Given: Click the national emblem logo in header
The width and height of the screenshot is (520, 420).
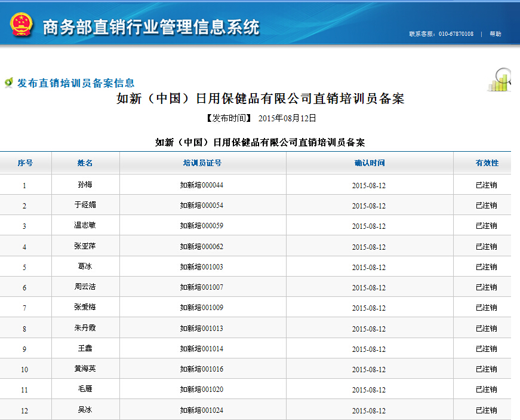Looking at the screenshot, I should coord(20,24).
